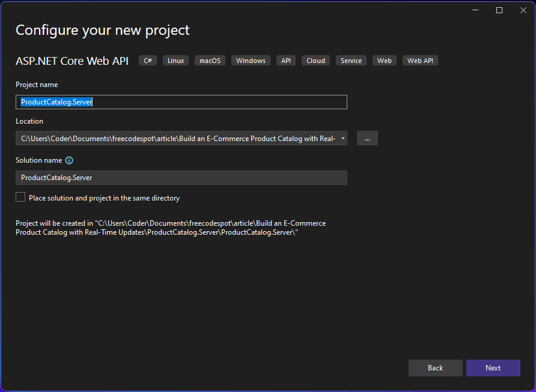Go Back to the previous step
Screen dimensions: 536x392
point(436,368)
